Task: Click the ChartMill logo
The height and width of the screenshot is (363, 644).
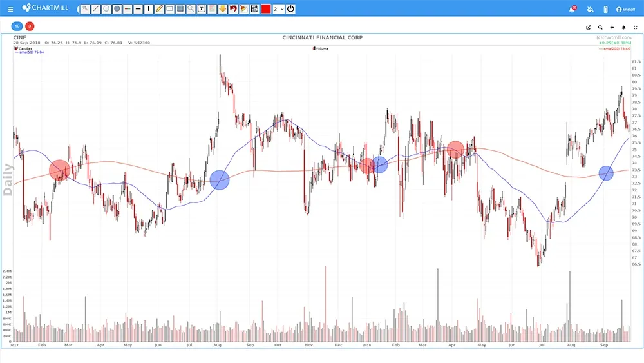Action: point(45,8)
